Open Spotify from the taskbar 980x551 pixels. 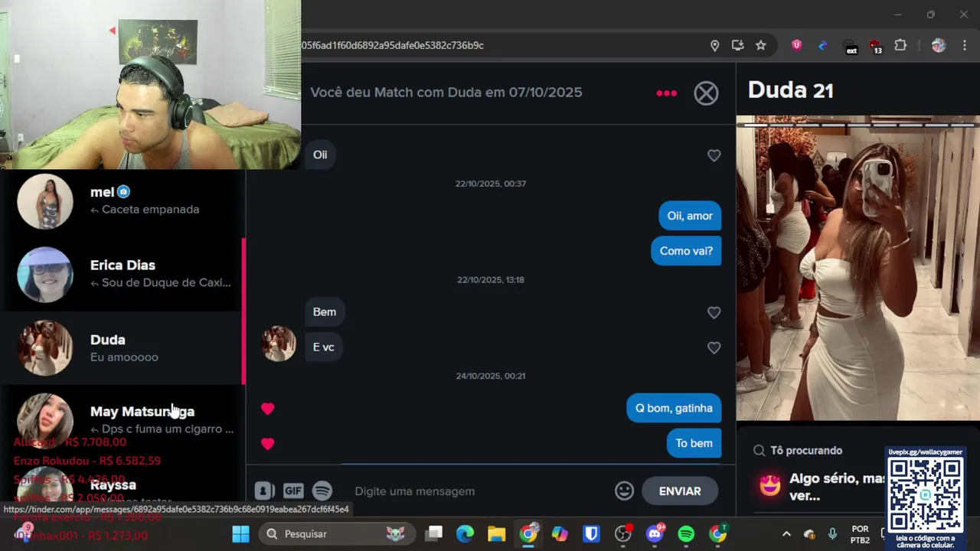[686, 533]
